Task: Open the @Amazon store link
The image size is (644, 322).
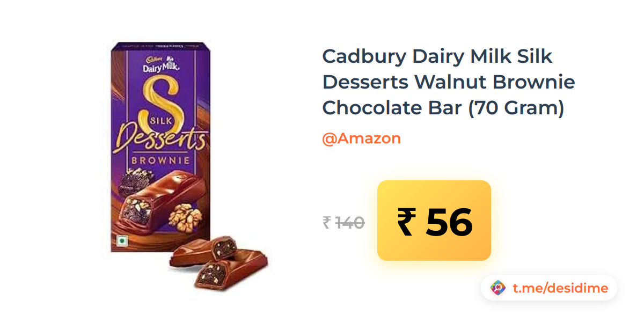Action: tap(361, 138)
